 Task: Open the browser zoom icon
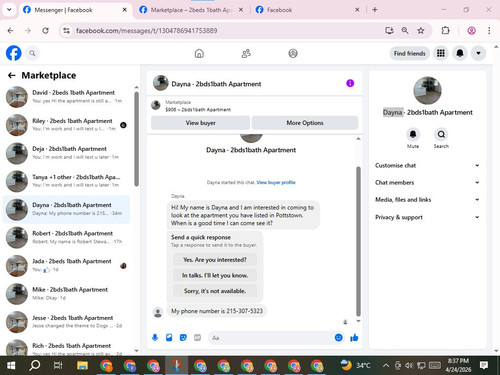click(x=405, y=31)
